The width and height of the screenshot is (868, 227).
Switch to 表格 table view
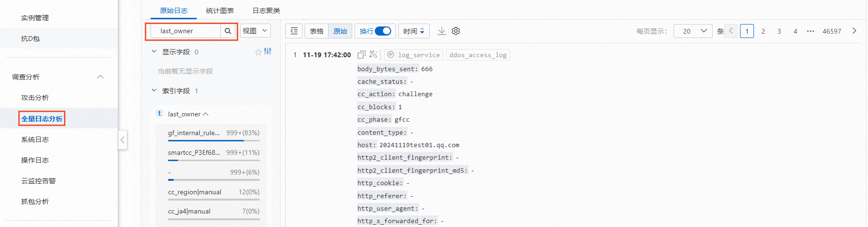[317, 31]
